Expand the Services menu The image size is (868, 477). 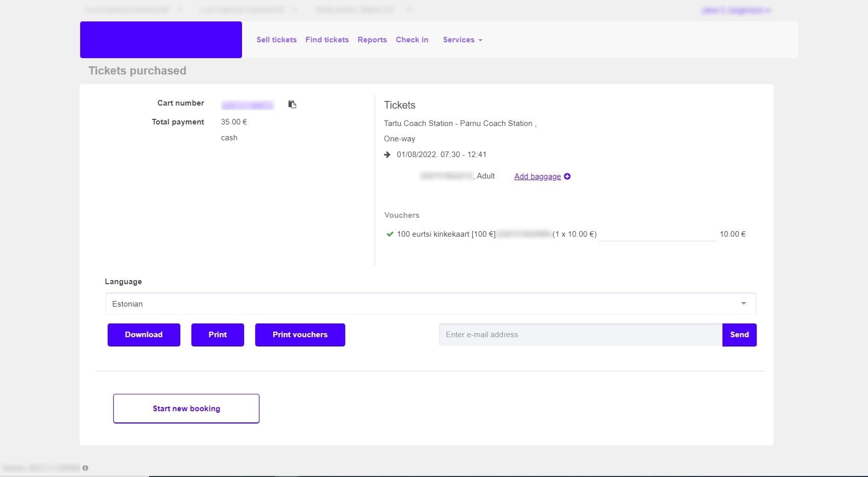pyautogui.click(x=462, y=40)
